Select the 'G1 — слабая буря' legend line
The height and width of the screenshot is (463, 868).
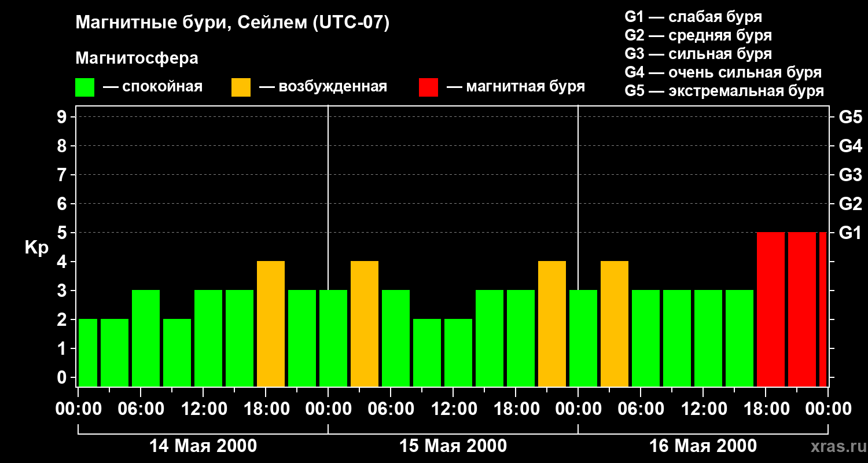(693, 17)
